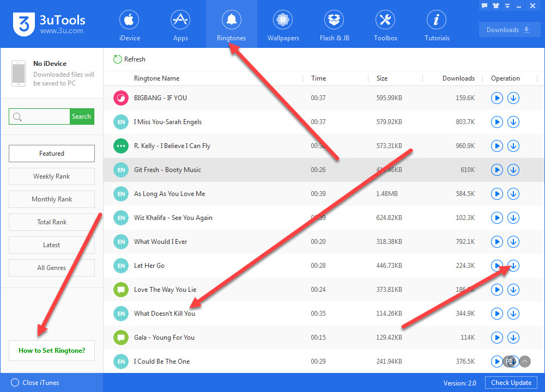The image size is (545, 392).
Task: Click Love The Way You Lie chat icon
Action: point(121,290)
